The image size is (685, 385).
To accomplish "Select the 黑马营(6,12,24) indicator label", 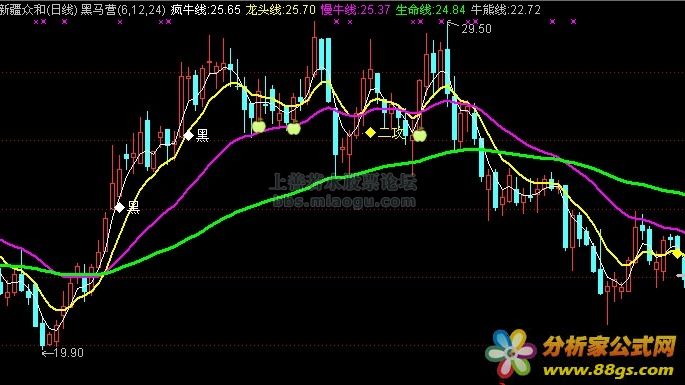I will [x=123, y=10].
